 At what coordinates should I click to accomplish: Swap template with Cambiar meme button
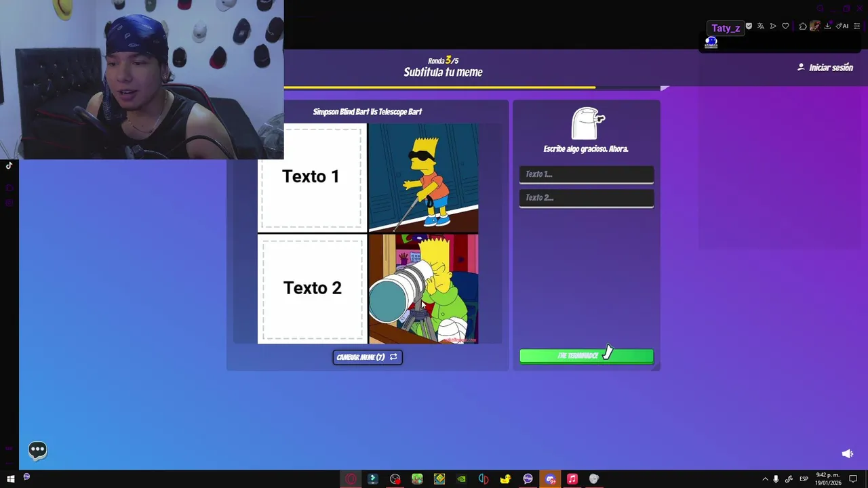[368, 357]
